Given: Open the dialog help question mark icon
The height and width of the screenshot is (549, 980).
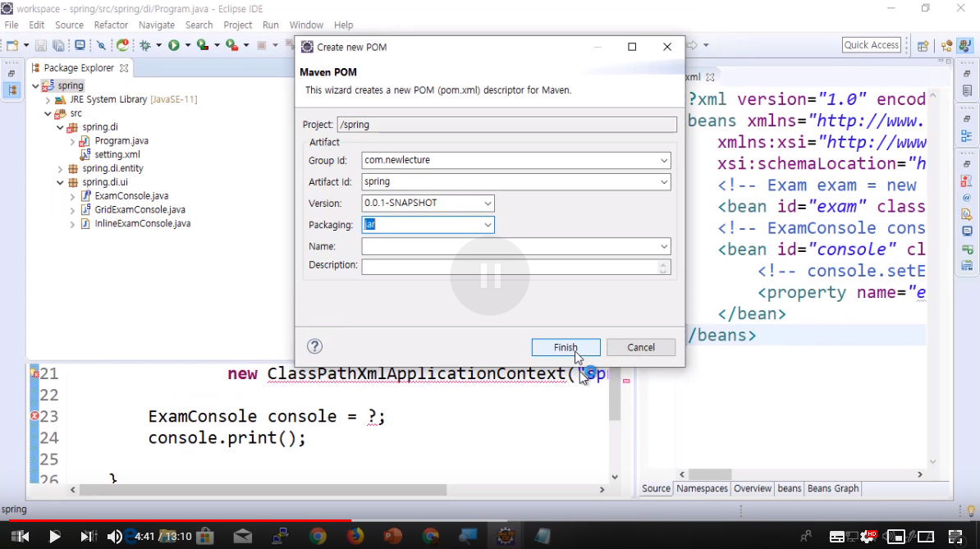Looking at the screenshot, I should [x=315, y=346].
